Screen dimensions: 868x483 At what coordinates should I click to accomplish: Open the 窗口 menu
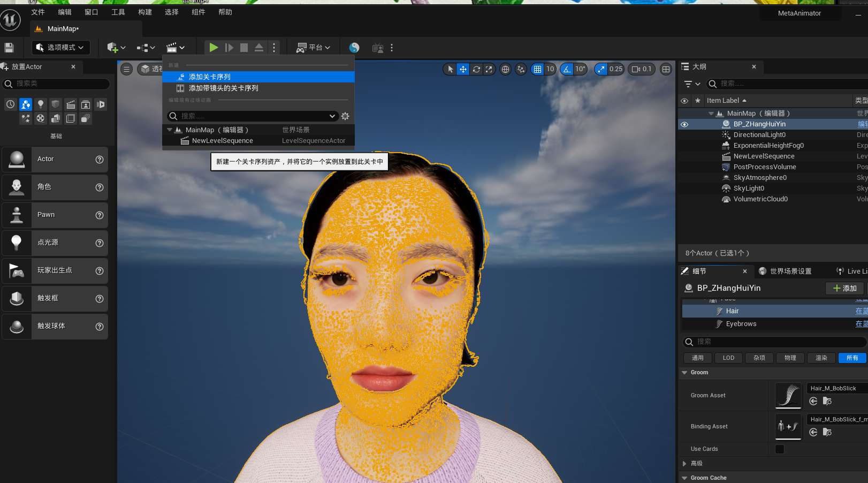coord(92,12)
